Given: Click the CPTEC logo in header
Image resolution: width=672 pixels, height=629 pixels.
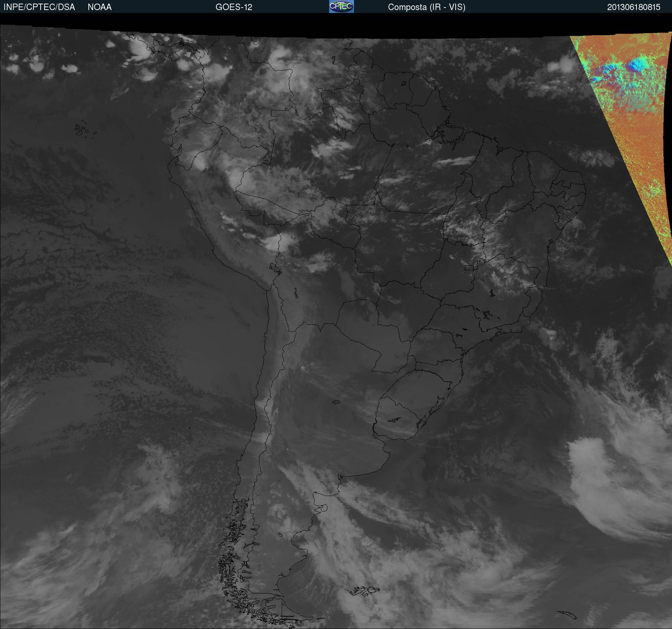Looking at the screenshot, I should (x=341, y=6).
